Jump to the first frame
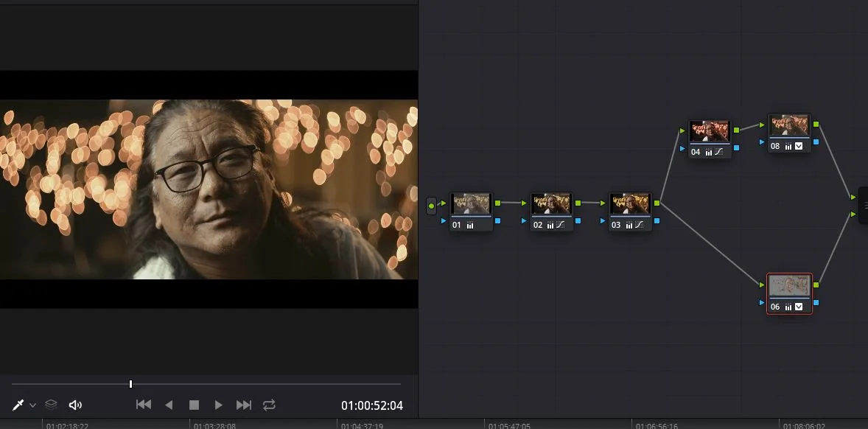868x429 pixels. [144, 405]
